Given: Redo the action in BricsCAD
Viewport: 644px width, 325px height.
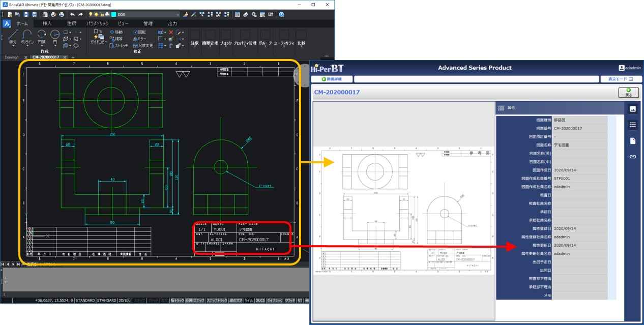Looking at the screenshot, I should click(x=80, y=15).
